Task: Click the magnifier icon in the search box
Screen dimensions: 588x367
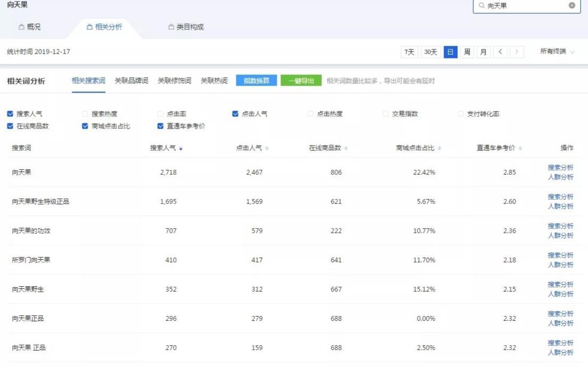Action: (x=482, y=6)
